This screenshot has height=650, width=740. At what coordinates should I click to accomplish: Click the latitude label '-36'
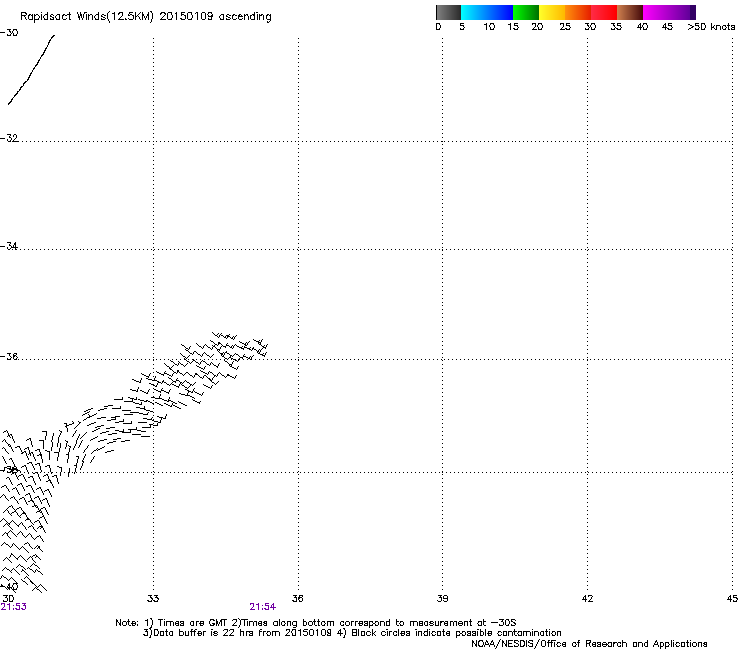(9, 356)
